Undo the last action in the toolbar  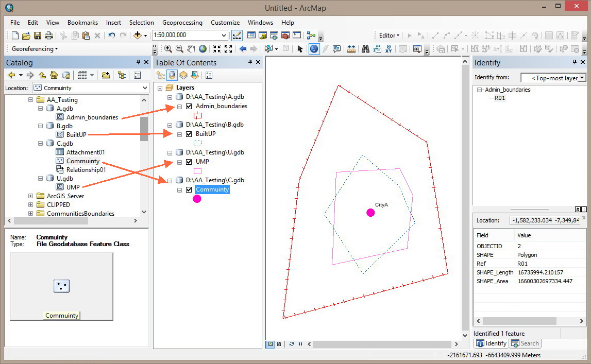pyautogui.click(x=112, y=36)
